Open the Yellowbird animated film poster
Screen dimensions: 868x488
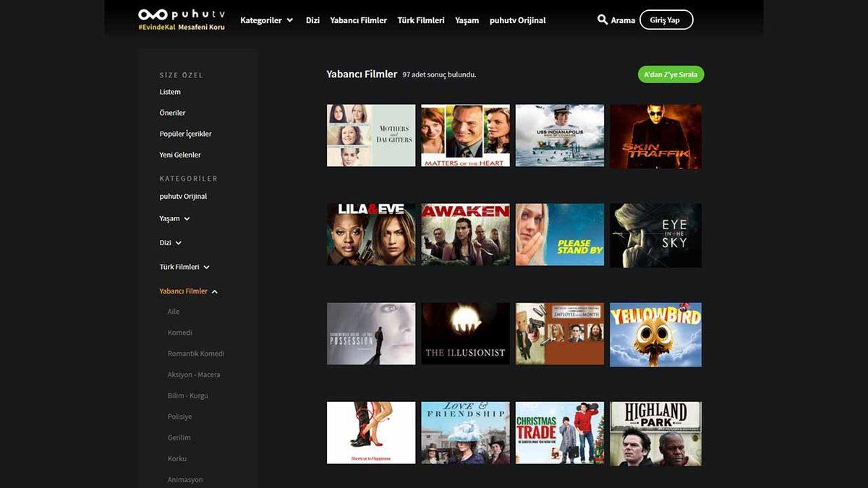tap(655, 333)
